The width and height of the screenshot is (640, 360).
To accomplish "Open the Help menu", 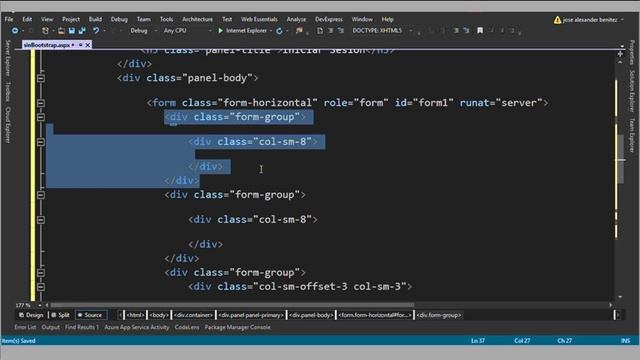I will (x=387, y=19).
